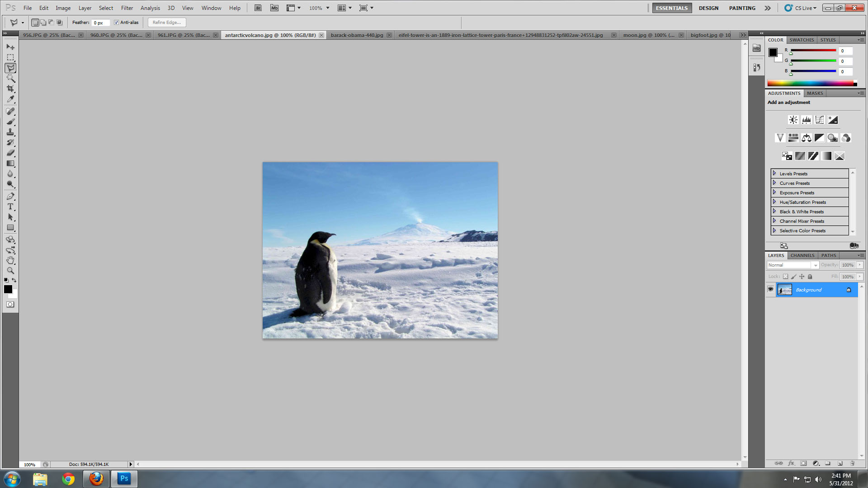Click the Refine Edge button

(x=167, y=22)
